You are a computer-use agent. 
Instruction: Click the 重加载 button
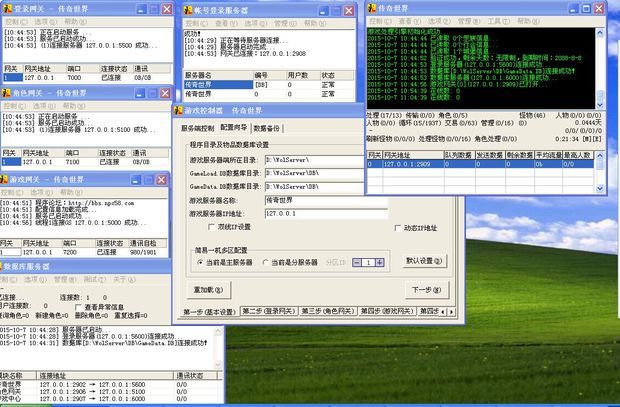coord(208,290)
